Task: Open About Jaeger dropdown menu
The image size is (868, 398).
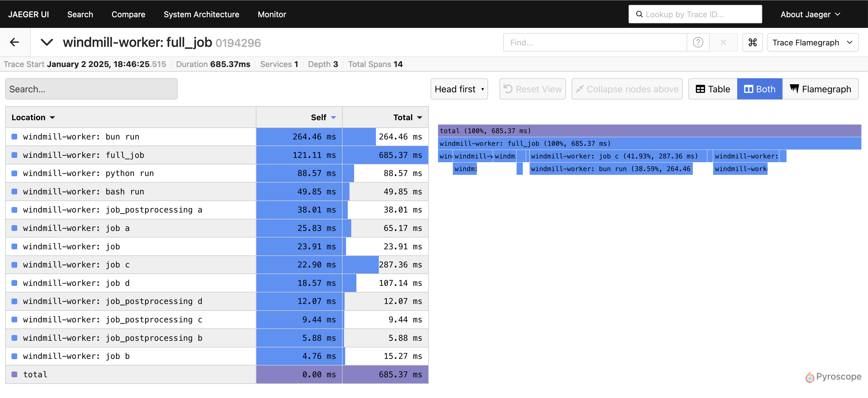Action: (810, 14)
